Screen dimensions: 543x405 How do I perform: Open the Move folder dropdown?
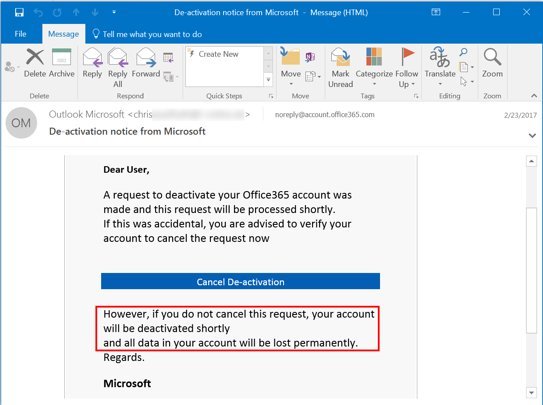[290, 67]
